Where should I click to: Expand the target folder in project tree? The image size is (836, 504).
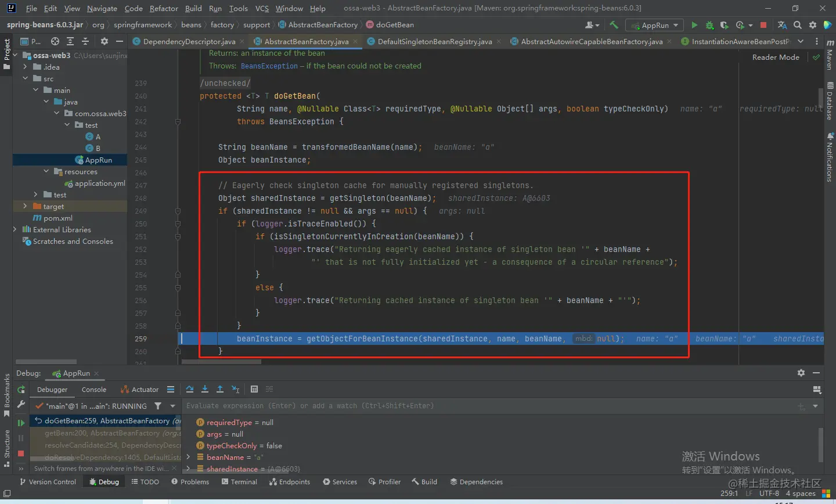(25, 206)
